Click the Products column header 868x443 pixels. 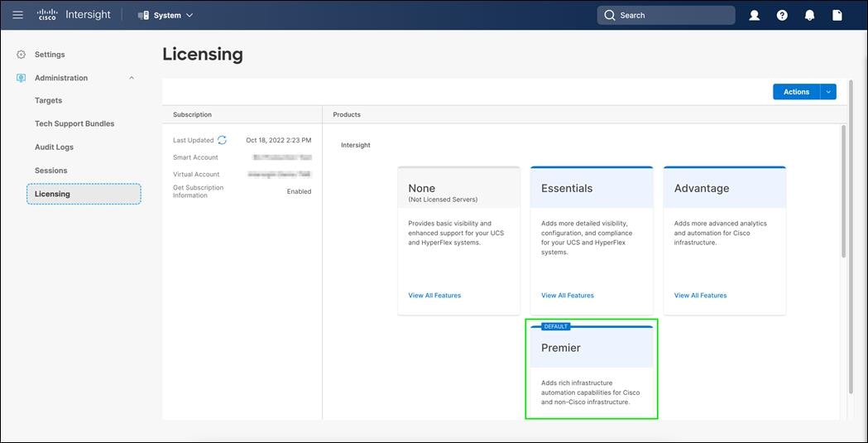pos(347,114)
